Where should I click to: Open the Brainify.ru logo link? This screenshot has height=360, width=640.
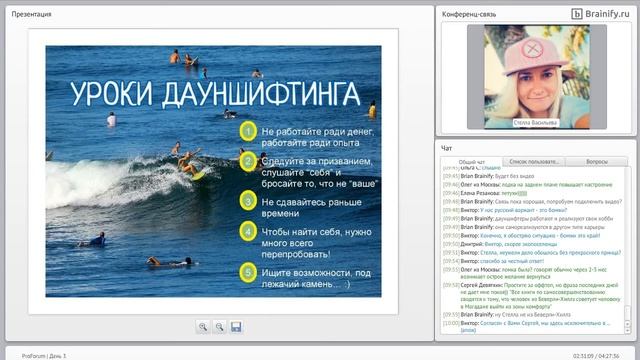pos(600,14)
